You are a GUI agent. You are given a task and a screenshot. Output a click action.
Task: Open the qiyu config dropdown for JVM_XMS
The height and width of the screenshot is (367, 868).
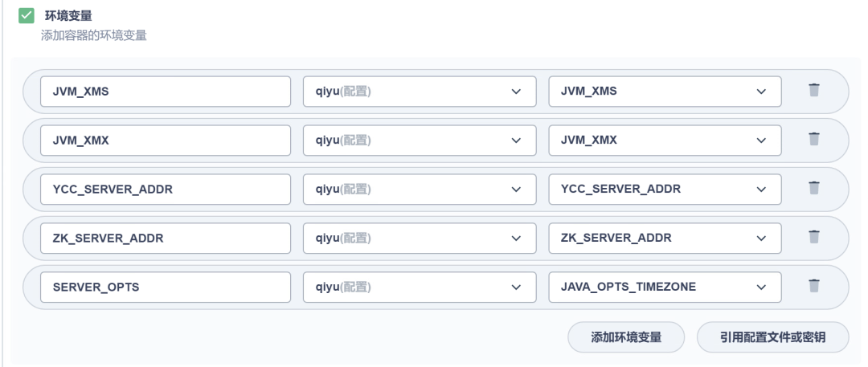[x=420, y=92]
